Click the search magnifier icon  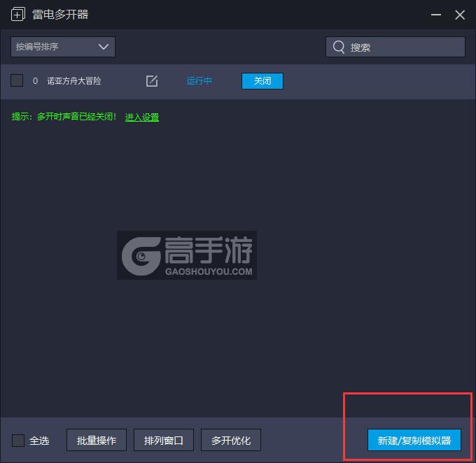click(x=339, y=47)
